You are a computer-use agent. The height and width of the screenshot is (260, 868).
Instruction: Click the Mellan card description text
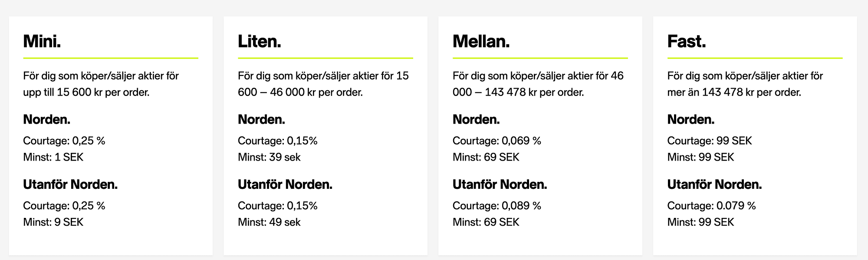coord(538,84)
